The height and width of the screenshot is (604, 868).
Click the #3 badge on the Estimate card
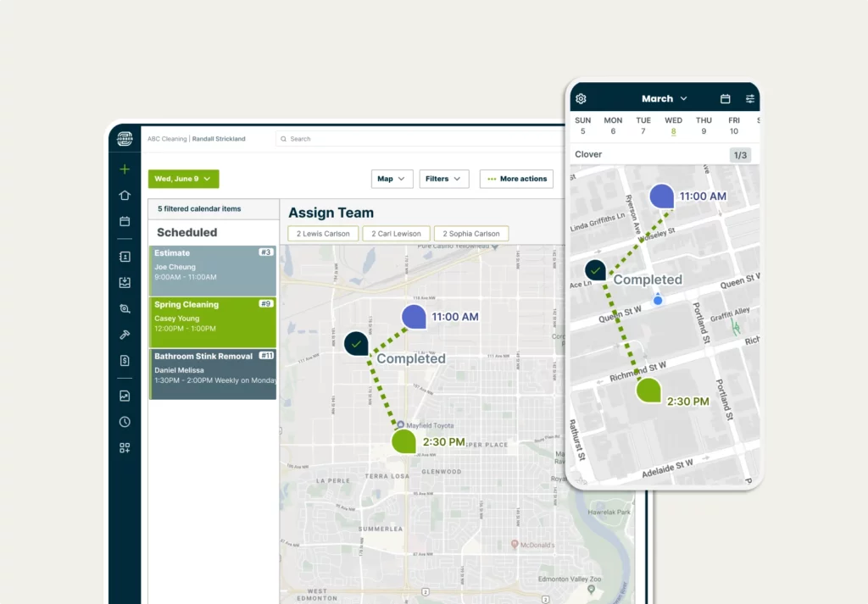click(265, 252)
